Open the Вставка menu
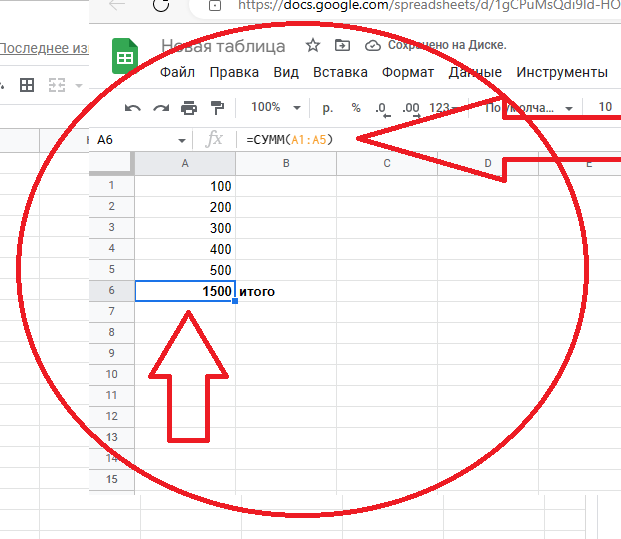Screen dimensions: 621x539 click(x=340, y=72)
